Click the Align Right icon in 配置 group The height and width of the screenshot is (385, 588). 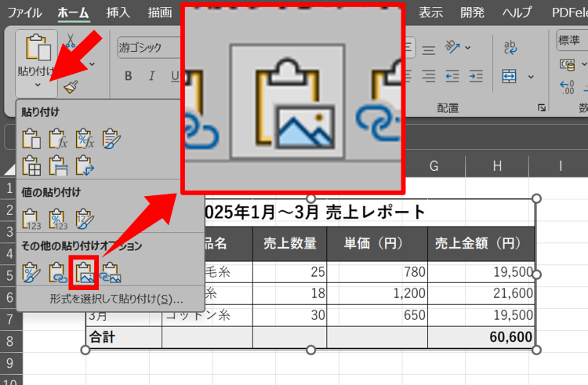click(x=429, y=77)
